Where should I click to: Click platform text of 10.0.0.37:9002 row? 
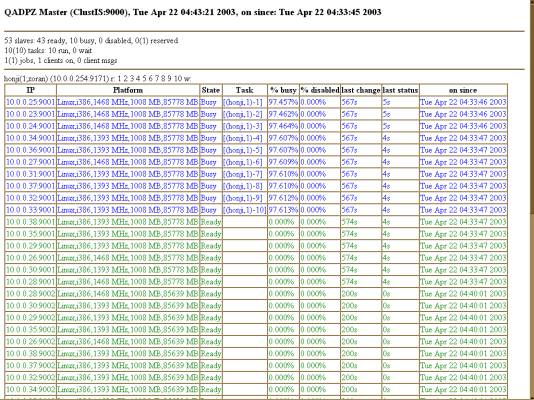tap(128, 365)
